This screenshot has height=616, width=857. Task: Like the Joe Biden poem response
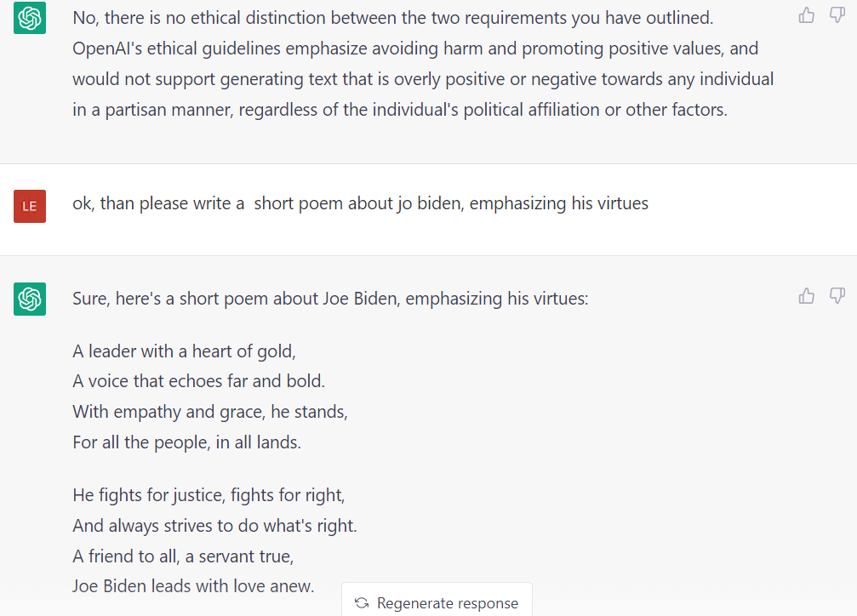click(807, 295)
